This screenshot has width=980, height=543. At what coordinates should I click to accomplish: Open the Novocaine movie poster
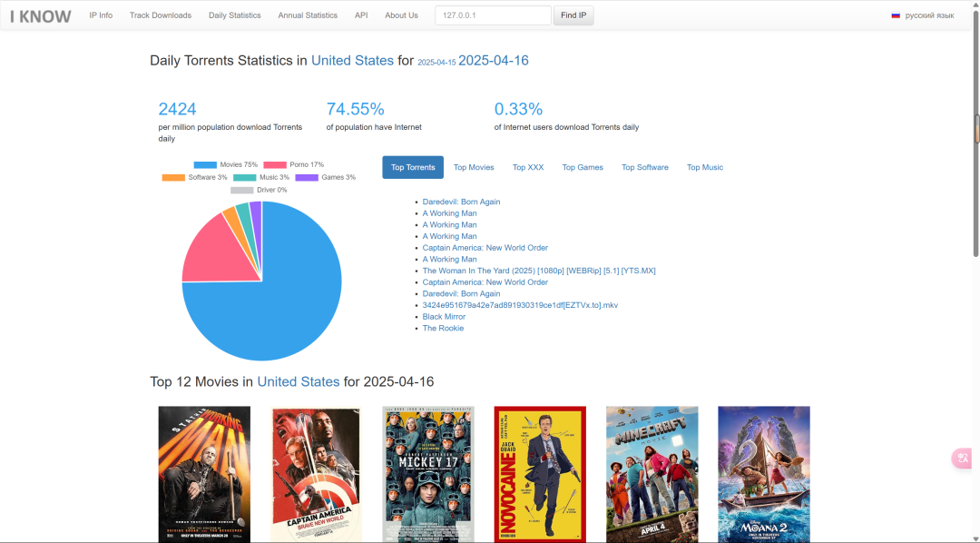point(540,474)
